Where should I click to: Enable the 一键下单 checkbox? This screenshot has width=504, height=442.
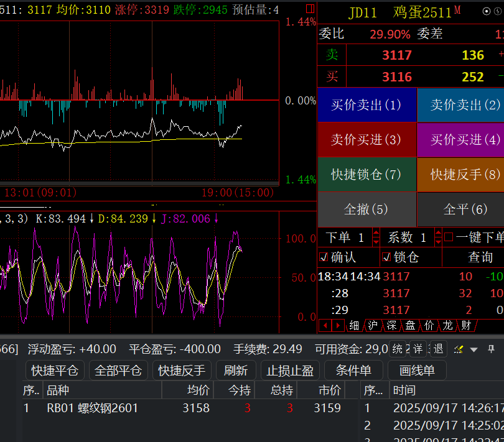tap(449, 237)
